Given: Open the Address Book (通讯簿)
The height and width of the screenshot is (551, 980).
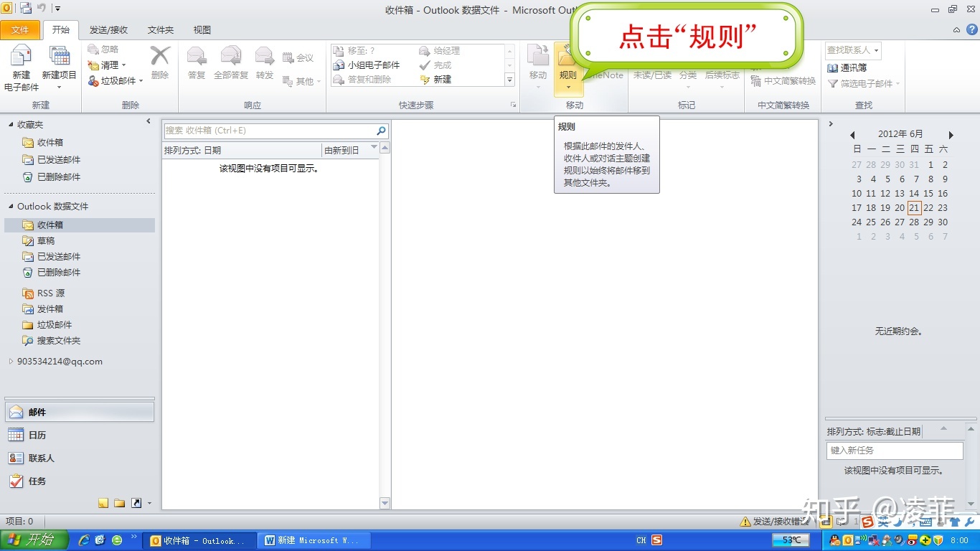Looking at the screenshot, I should click(849, 68).
